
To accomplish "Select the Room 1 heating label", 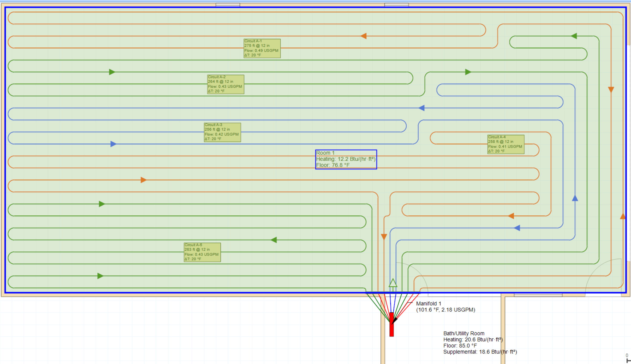I will click(x=346, y=159).
